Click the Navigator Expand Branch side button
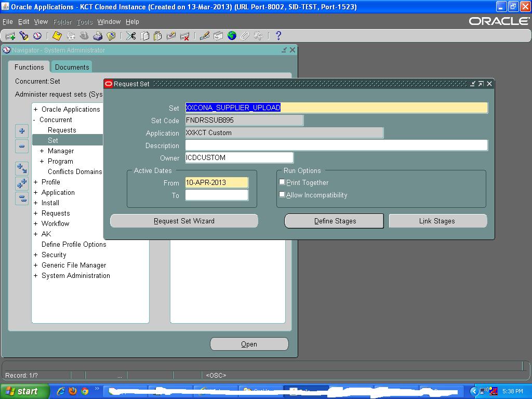532x399 pixels. tap(22, 168)
